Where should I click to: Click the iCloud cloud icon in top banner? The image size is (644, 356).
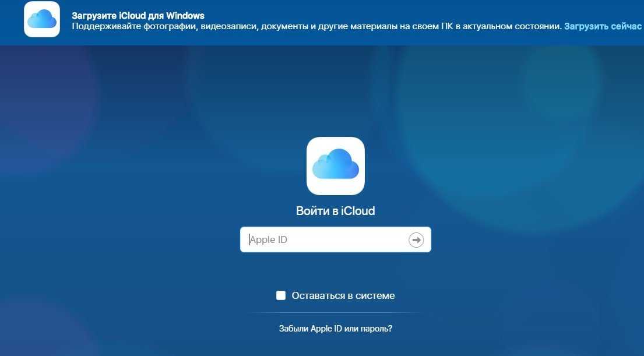[x=42, y=19]
